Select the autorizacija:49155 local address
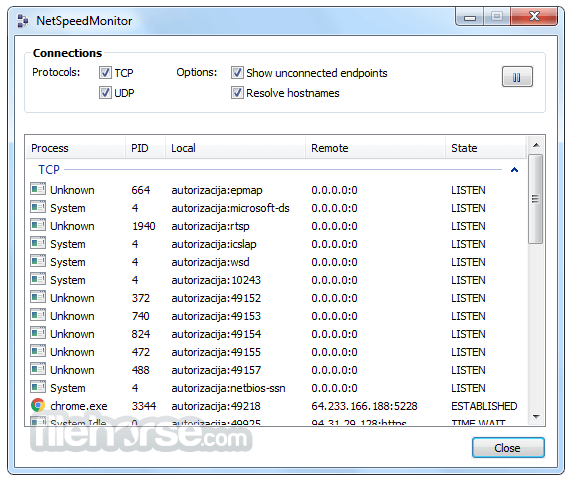The image size is (573, 482). click(216, 352)
